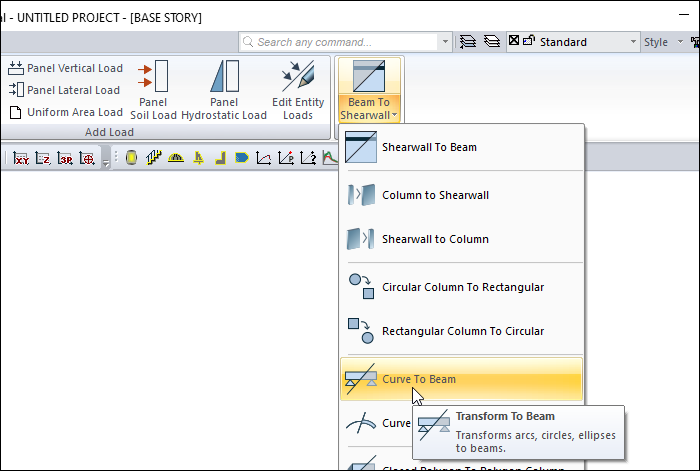This screenshot has width=700, height=471.
Task: Collapse the Beam To Shearwall dropdown arrow
Action: [x=395, y=115]
